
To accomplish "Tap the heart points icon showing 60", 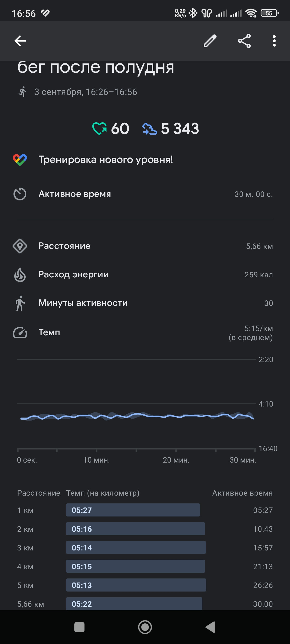I will [99, 128].
